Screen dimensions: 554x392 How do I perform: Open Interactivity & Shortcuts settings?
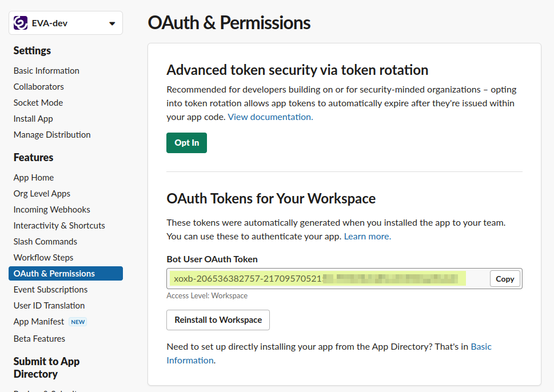[59, 226]
